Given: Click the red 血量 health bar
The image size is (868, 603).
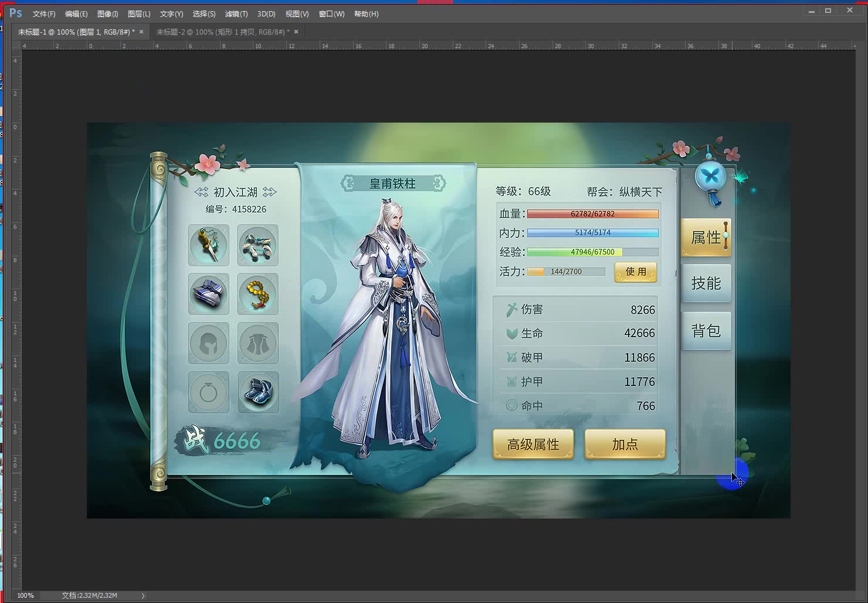Looking at the screenshot, I should click(593, 214).
